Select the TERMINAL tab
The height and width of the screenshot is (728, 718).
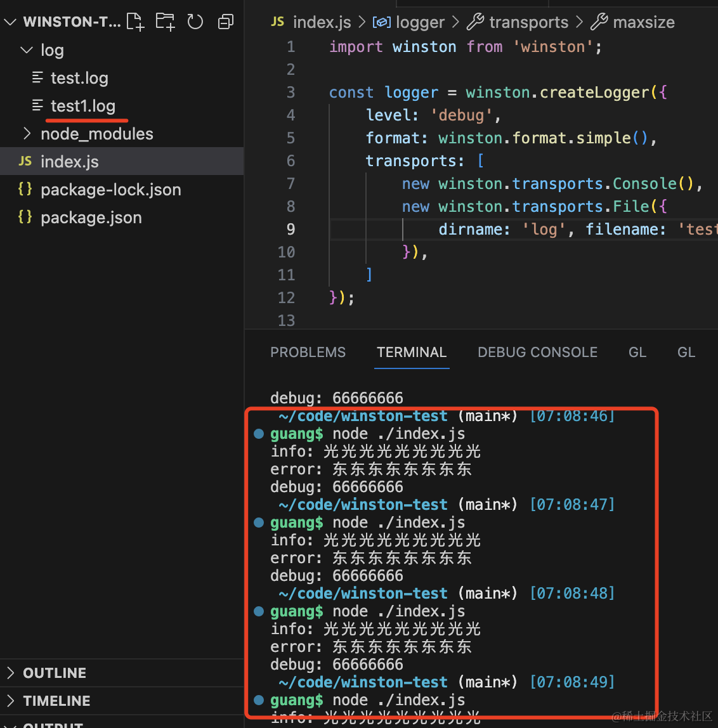(x=412, y=353)
